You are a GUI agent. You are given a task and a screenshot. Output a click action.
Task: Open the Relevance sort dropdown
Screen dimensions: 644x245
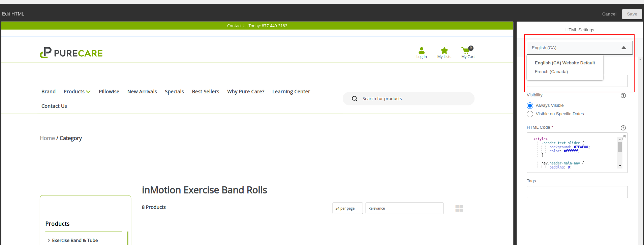(x=404, y=208)
